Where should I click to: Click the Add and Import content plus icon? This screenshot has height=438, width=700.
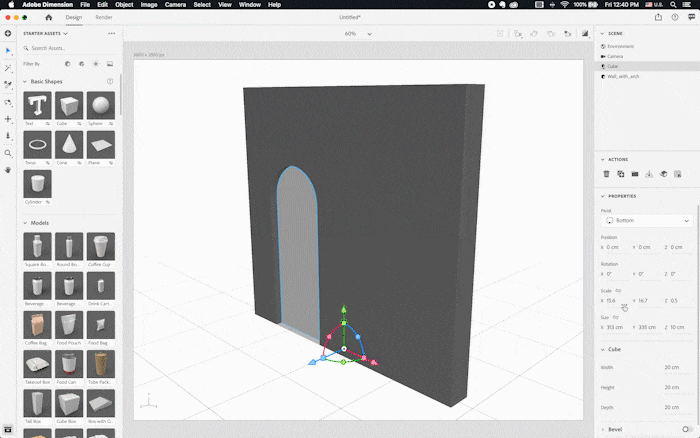pyautogui.click(x=8, y=33)
